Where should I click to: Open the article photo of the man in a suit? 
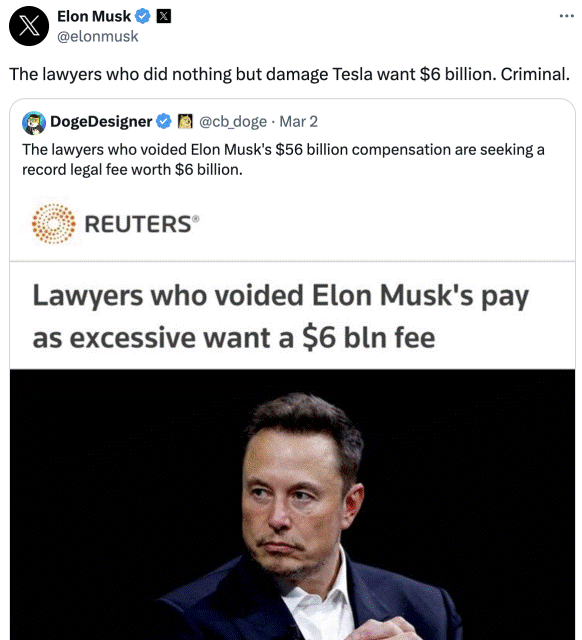pyautogui.click(x=292, y=504)
